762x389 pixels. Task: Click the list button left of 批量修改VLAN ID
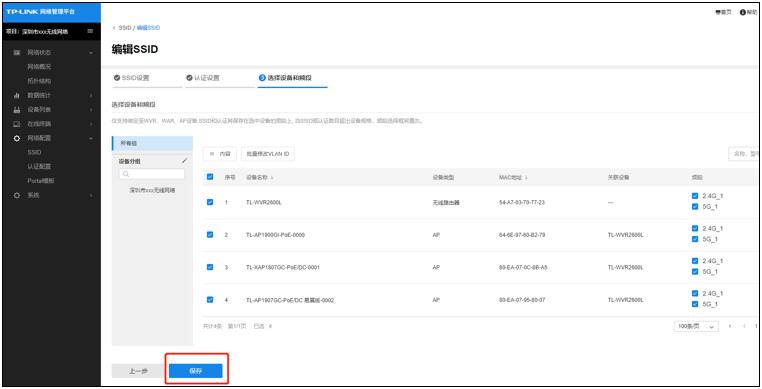[220, 154]
